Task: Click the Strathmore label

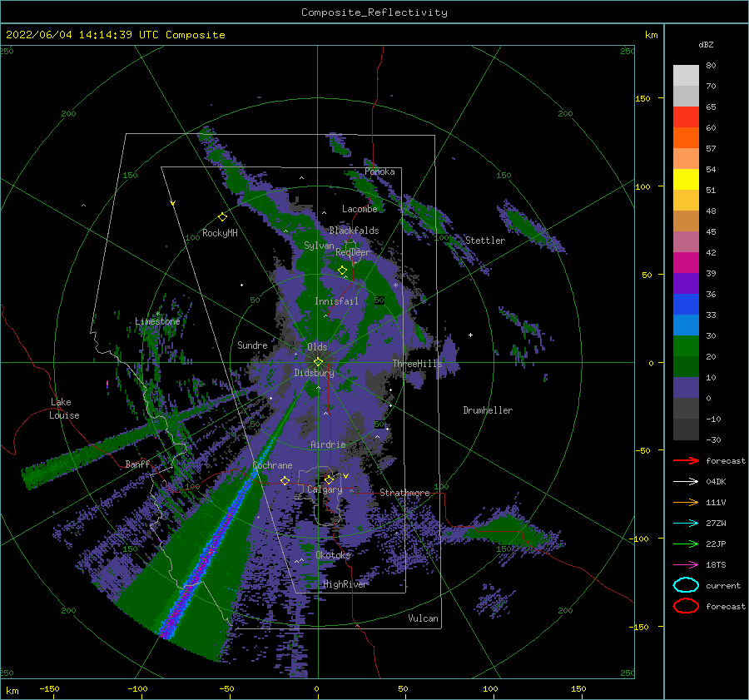Action: (404, 493)
